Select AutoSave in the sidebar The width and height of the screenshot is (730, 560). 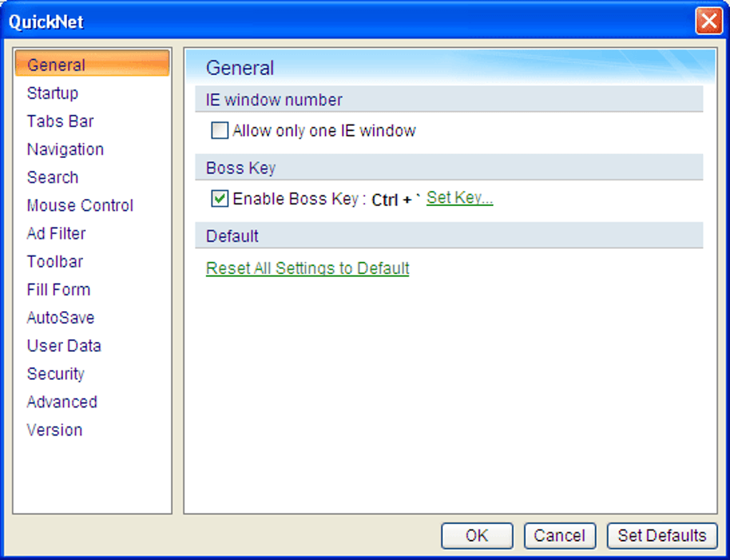click(61, 318)
